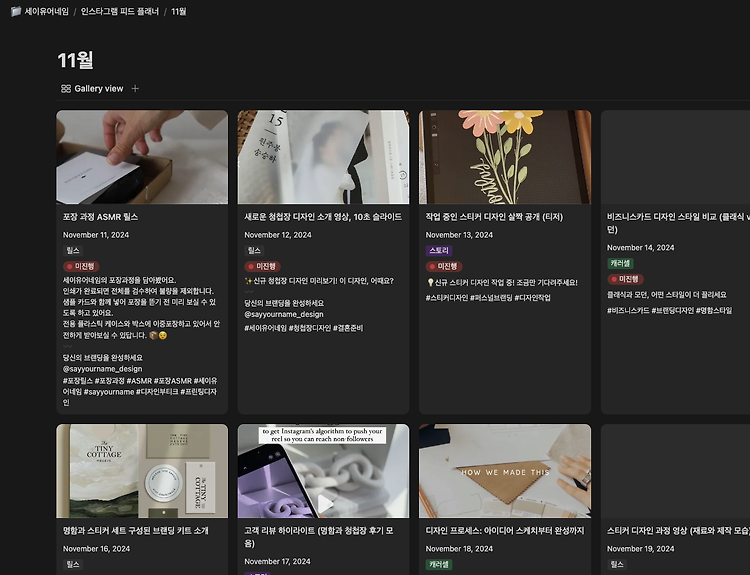This screenshot has height=575, width=750.
Task: Click the date November 16, 2024
Action: click(96, 549)
